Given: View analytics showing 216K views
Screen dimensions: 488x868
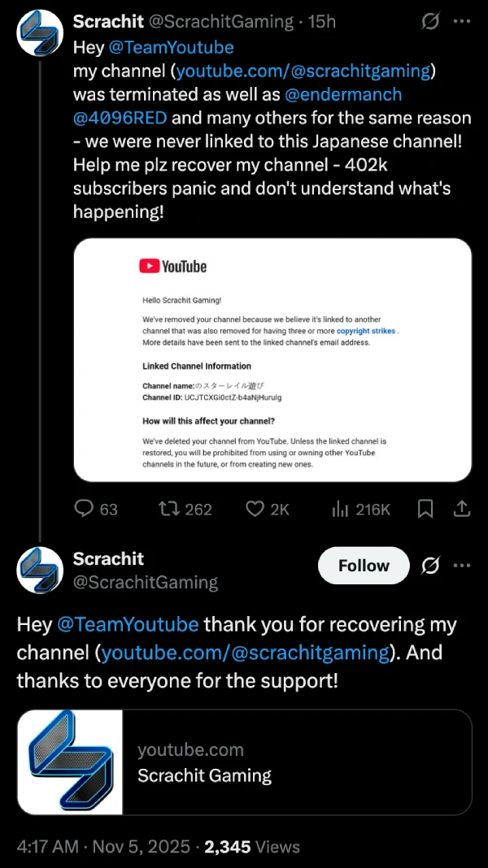Looking at the screenshot, I should click(x=341, y=509).
